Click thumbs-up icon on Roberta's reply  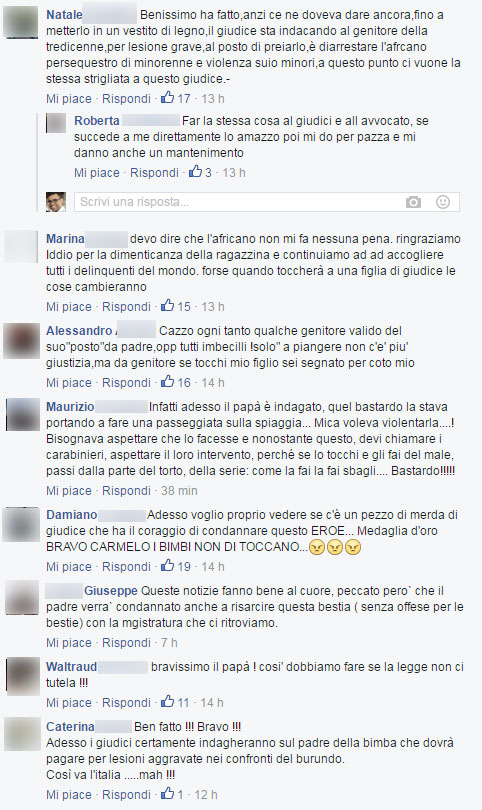pyautogui.click(x=195, y=172)
